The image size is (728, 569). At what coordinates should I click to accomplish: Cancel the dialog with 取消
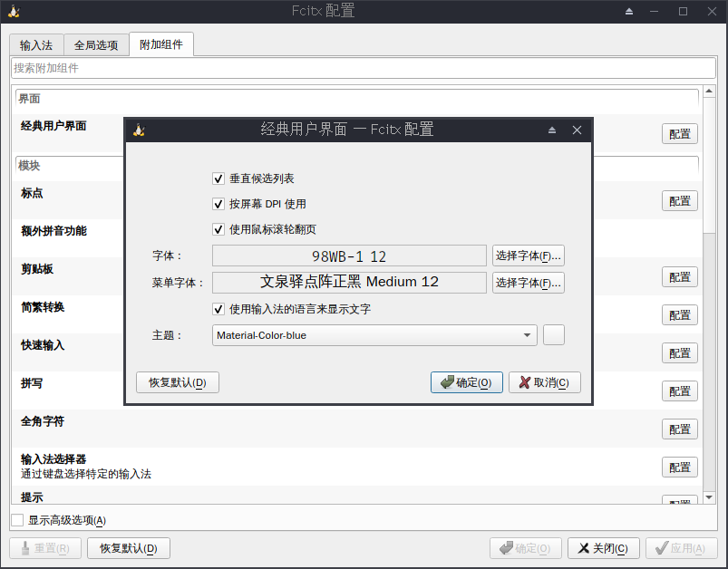point(545,382)
